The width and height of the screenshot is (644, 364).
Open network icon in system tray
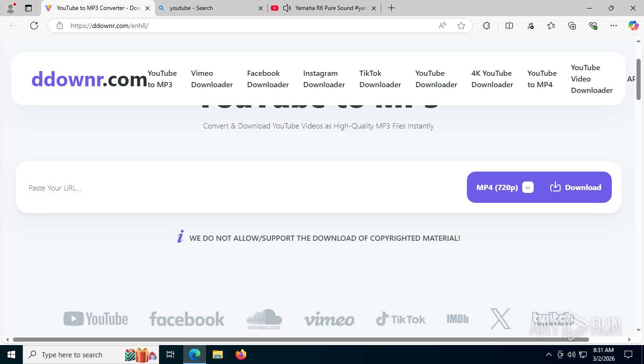click(x=582, y=355)
